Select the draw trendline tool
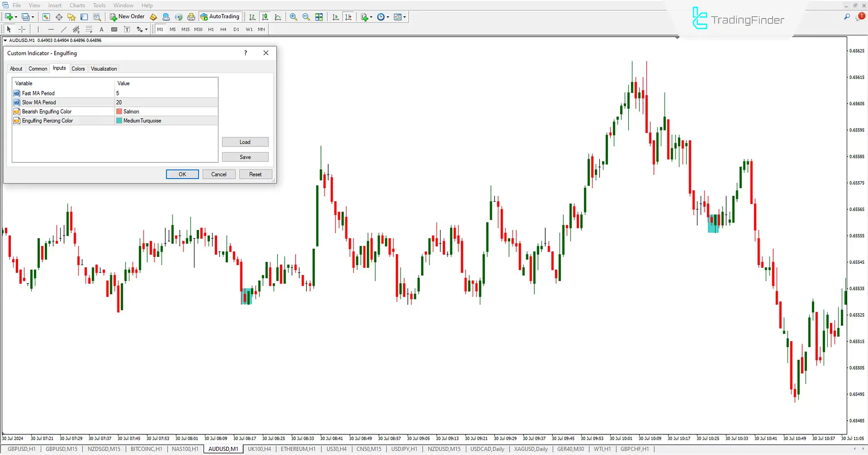The height and width of the screenshot is (455, 868). coord(63,29)
